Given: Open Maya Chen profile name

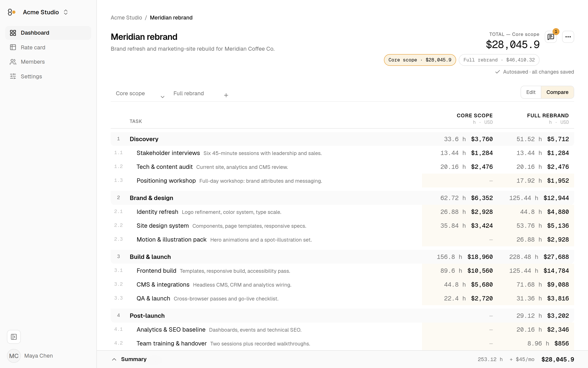Looking at the screenshot, I should (x=38, y=356).
